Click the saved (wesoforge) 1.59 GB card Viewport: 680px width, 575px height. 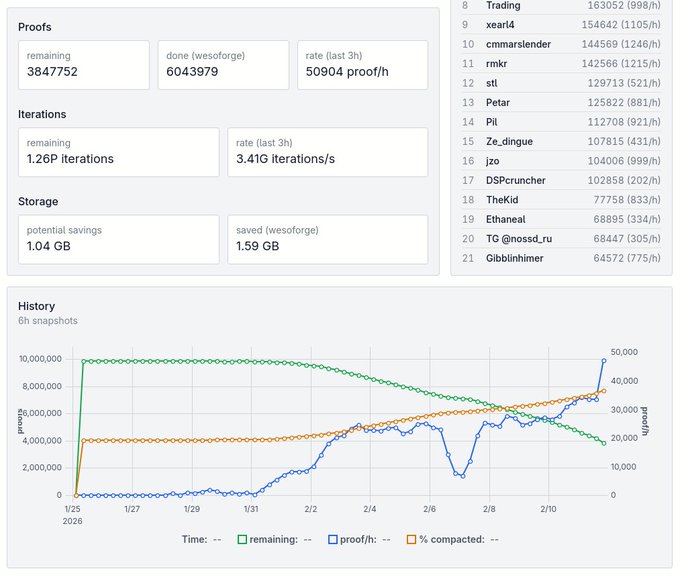tap(327, 239)
